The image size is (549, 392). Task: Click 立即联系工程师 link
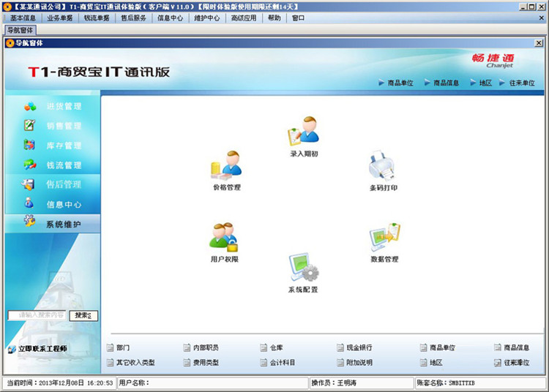point(38,349)
